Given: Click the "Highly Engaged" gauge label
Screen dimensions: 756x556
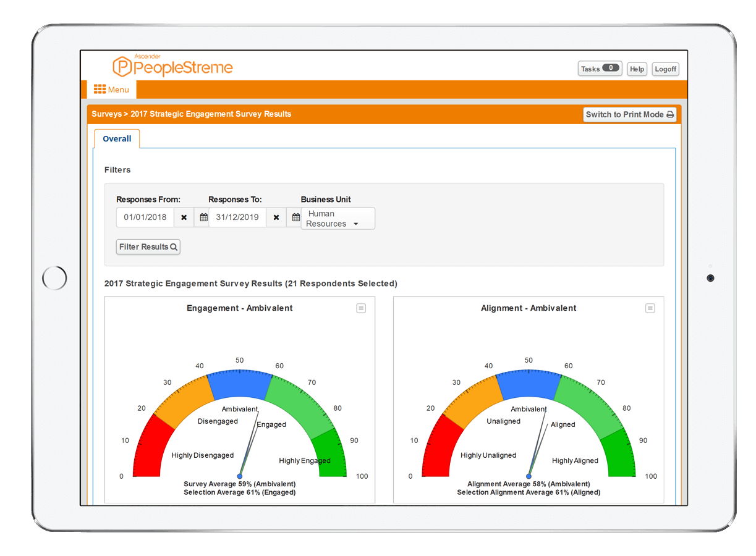Looking at the screenshot, I should [305, 461].
